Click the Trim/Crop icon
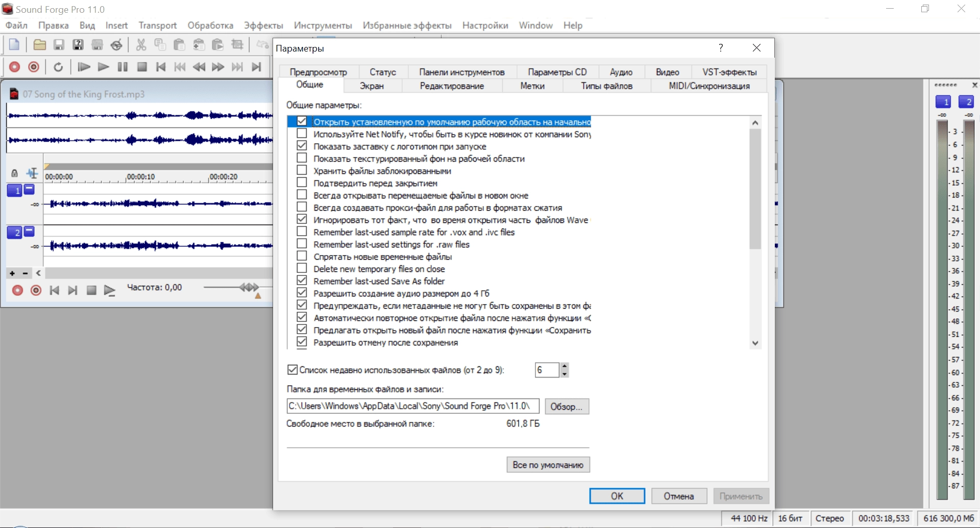Viewport: 980px width, 528px height. tap(237, 45)
